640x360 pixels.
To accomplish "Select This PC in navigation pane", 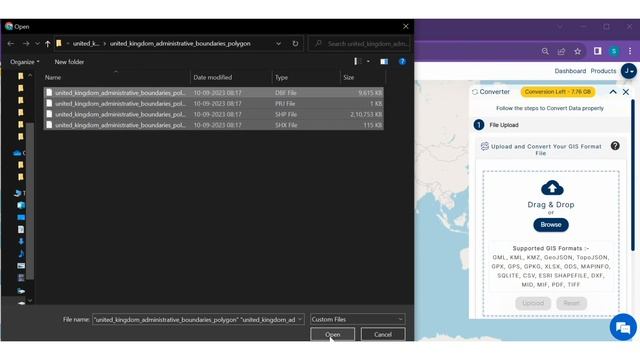I will (x=19, y=193).
